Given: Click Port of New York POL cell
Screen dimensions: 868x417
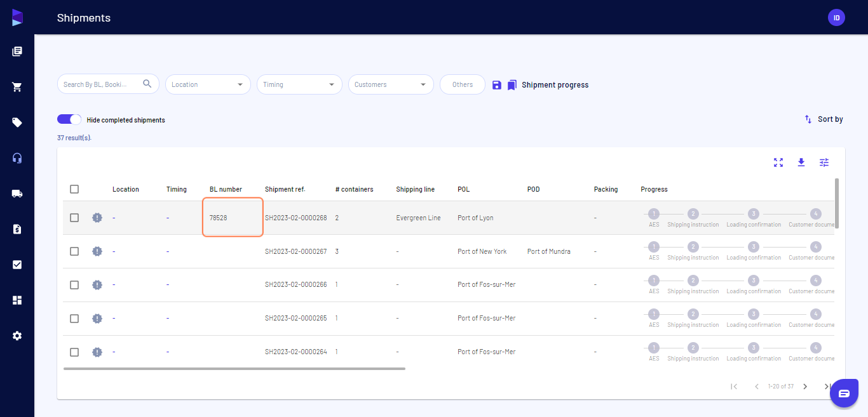Looking at the screenshot, I should pos(482,251).
